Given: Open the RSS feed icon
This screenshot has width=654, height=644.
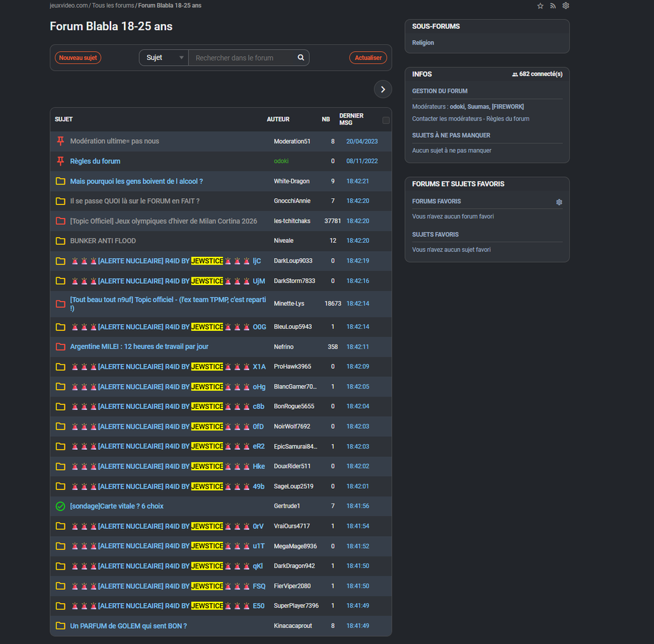Looking at the screenshot, I should point(553,6).
